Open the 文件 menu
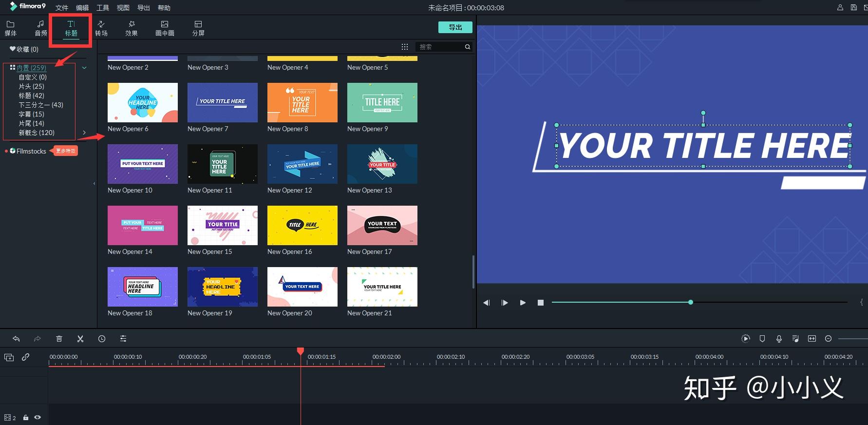 tap(62, 8)
